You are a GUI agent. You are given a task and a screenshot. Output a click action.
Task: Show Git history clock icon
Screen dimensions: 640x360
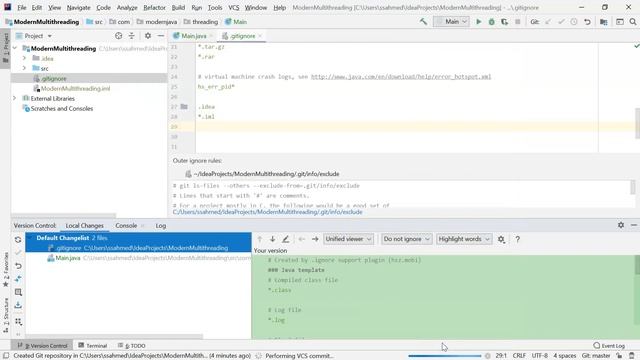pyautogui.click(x=574, y=22)
